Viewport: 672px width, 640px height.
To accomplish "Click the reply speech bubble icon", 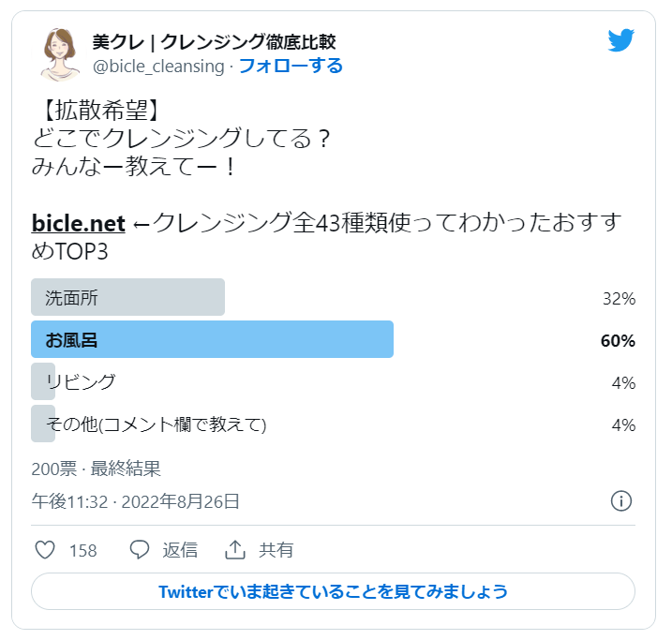I will coord(140,550).
